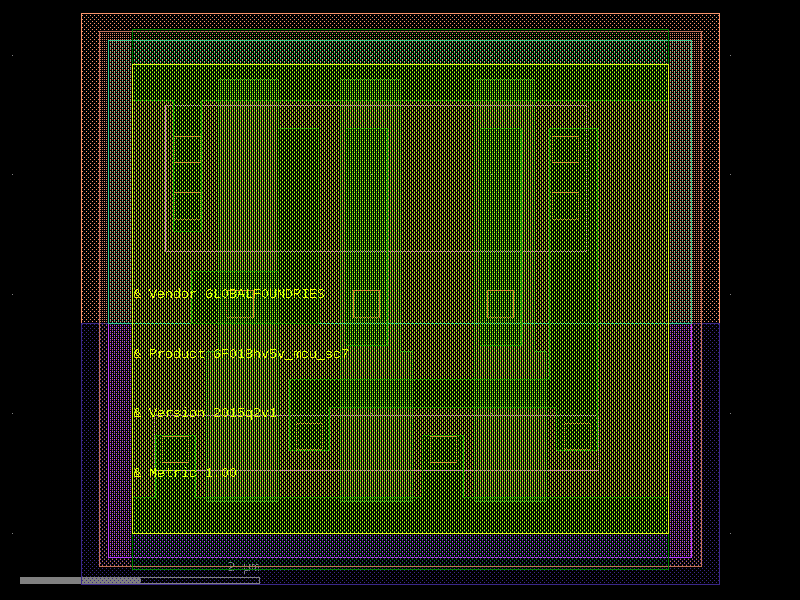Click the '2 µm' scale bar label

(x=243, y=567)
